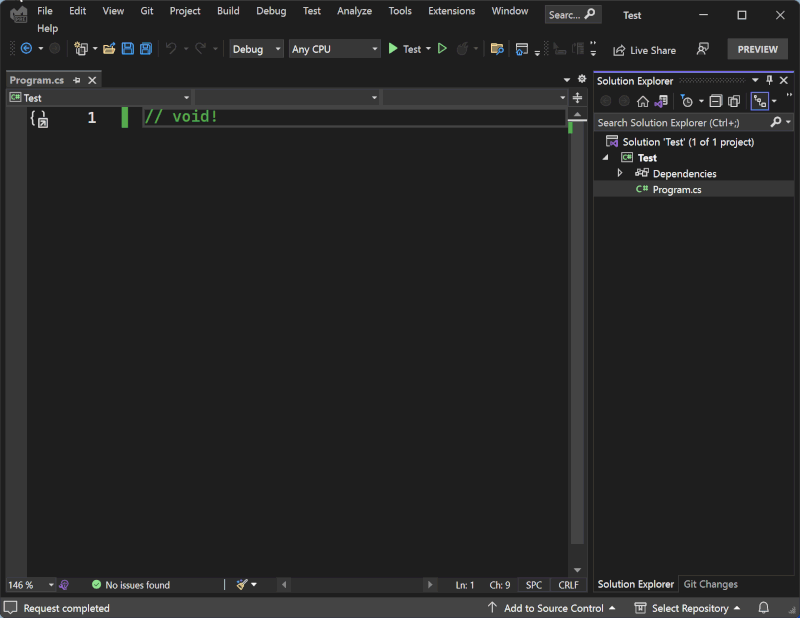Toggle the Preview Selected Items button
The image size is (800, 618).
pyautogui.click(x=759, y=101)
